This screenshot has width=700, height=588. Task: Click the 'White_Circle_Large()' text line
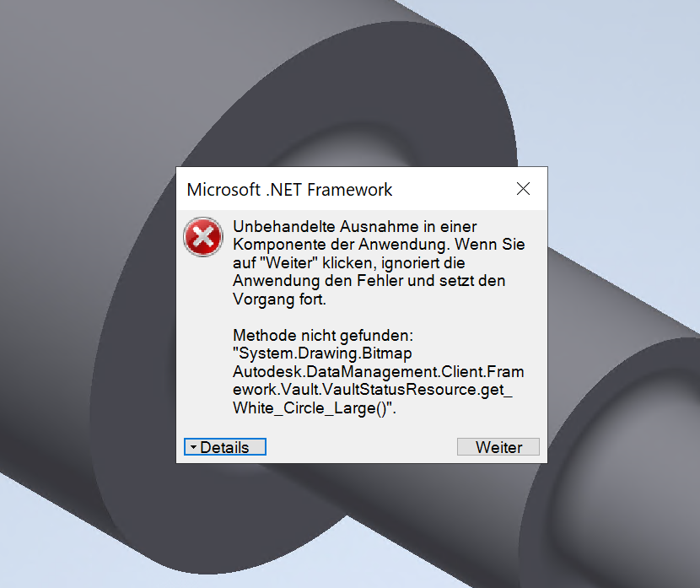pos(315,407)
